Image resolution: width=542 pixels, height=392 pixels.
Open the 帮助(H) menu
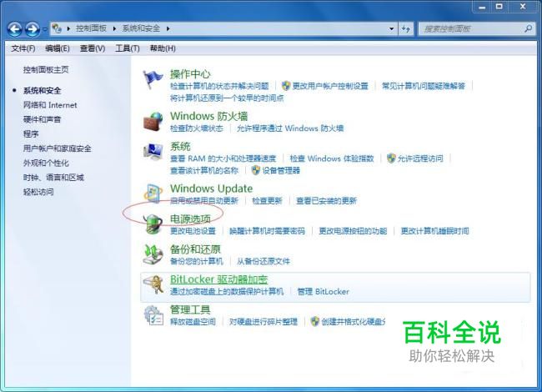point(163,48)
